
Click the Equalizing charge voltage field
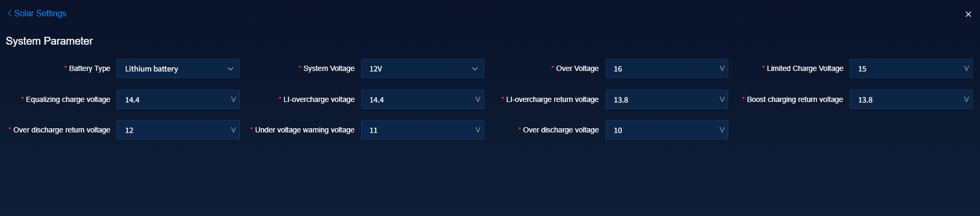[x=172, y=99]
